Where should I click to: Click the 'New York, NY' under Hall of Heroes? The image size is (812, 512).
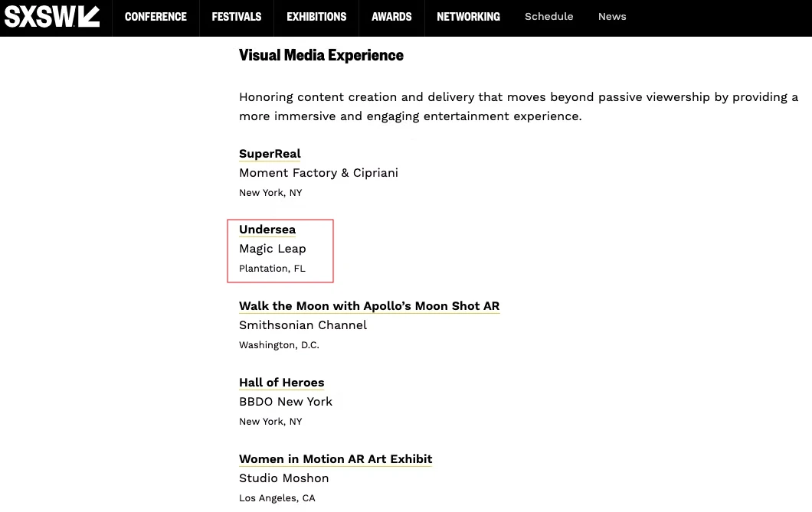(270, 422)
